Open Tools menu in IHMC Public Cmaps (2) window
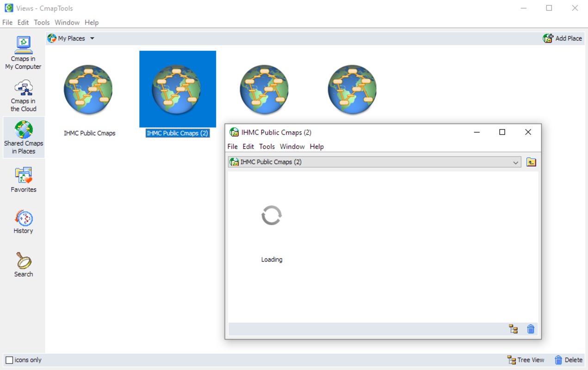 click(x=267, y=147)
